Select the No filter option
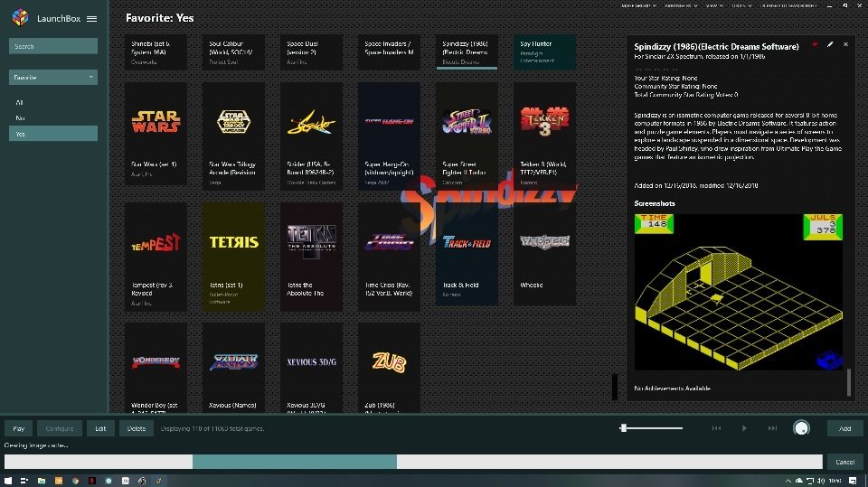This screenshot has height=487, width=868. (53, 117)
